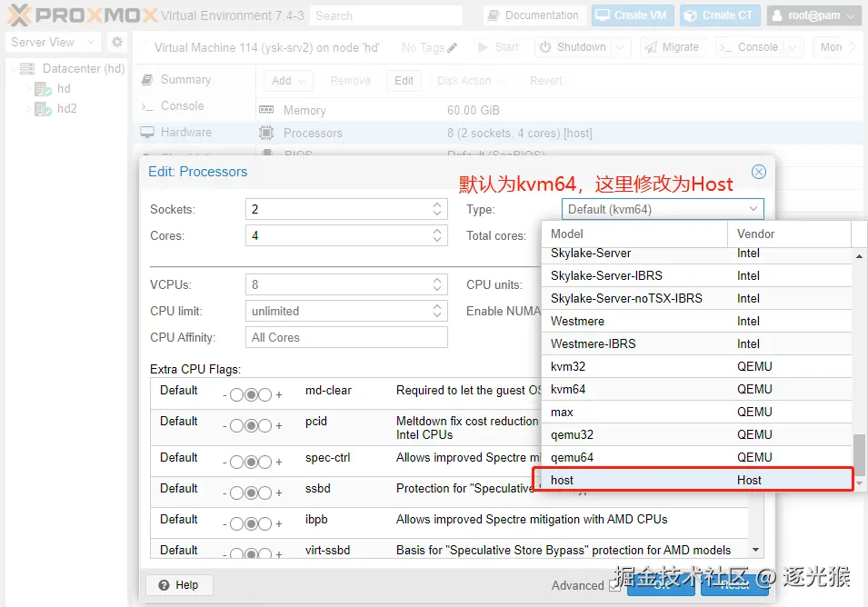The image size is (868, 607).
Task: Open the CPU Type dropdown
Action: point(753,209)
